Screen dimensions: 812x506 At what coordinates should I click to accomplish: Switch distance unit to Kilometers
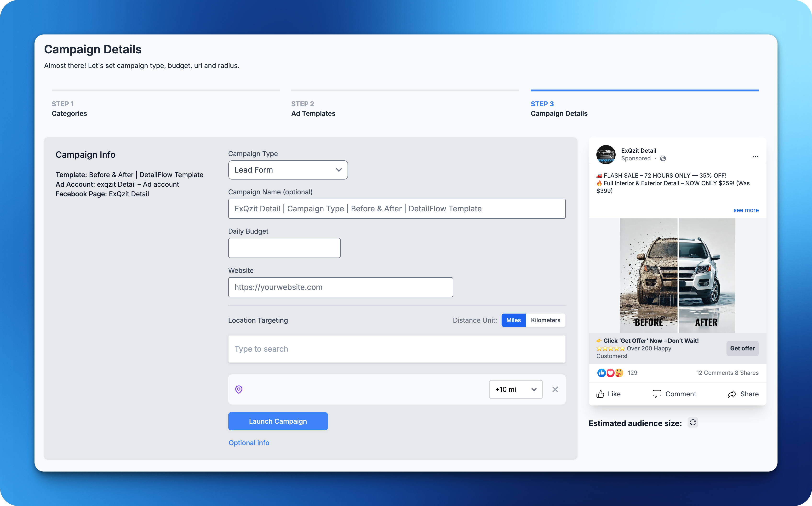tap(545, 320)
